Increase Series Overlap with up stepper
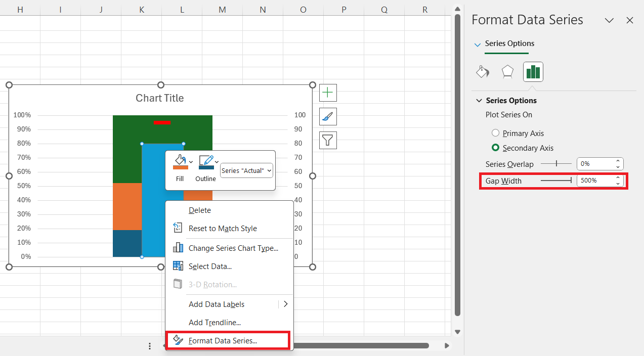Image resolution: width=644 pixels, height=356 pixels. (x=618, y=161)
